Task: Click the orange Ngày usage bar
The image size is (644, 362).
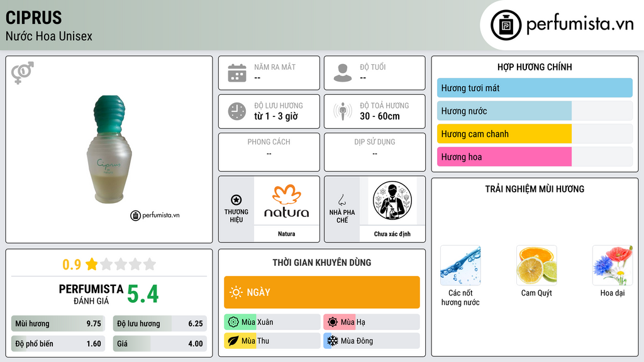Action: click(322, 292)
